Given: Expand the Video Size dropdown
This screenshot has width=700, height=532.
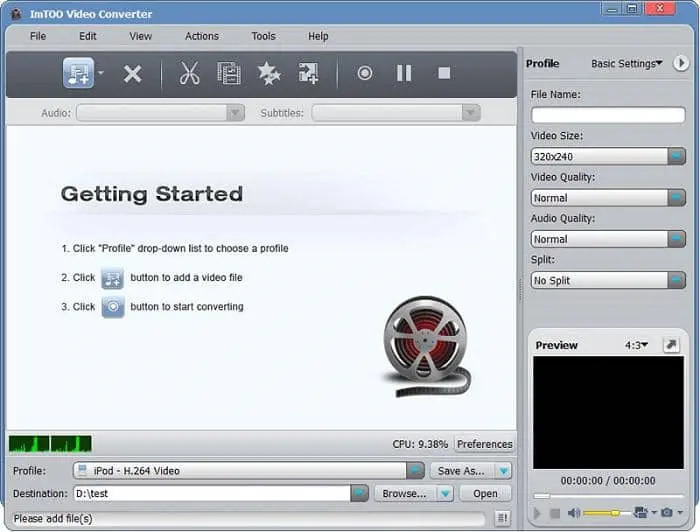Looking at the screenshot, I should [x=676, y=156].
